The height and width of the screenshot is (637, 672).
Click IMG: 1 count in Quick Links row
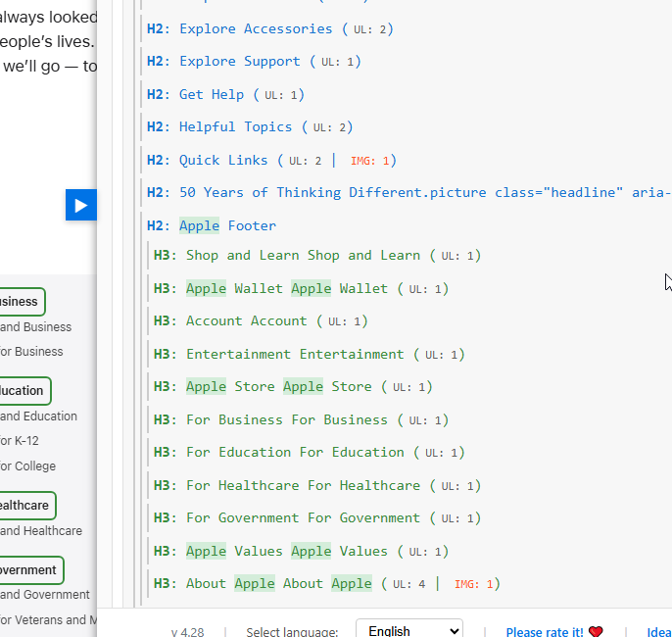(x=370, y=161)
